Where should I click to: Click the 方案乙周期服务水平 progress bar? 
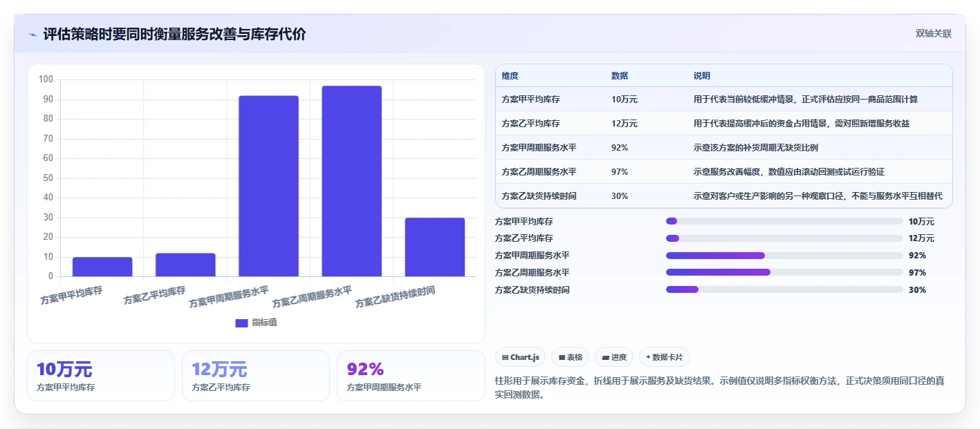(784, 272)
